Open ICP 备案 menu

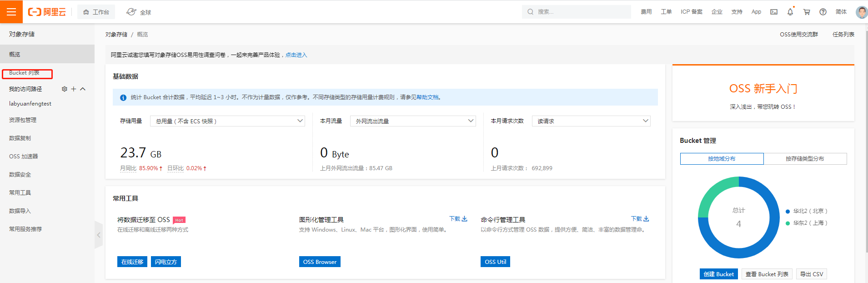[x=692, y=12]
